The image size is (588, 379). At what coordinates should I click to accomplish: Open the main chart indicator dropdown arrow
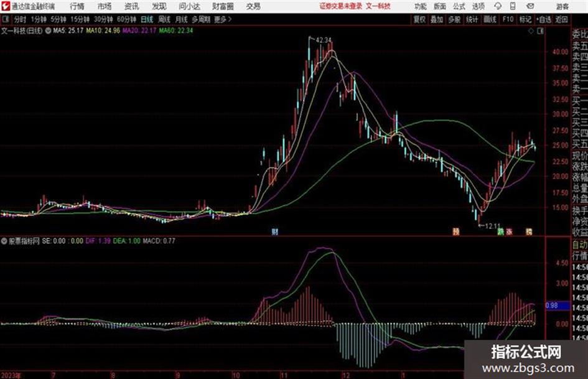tap(48, 30)
